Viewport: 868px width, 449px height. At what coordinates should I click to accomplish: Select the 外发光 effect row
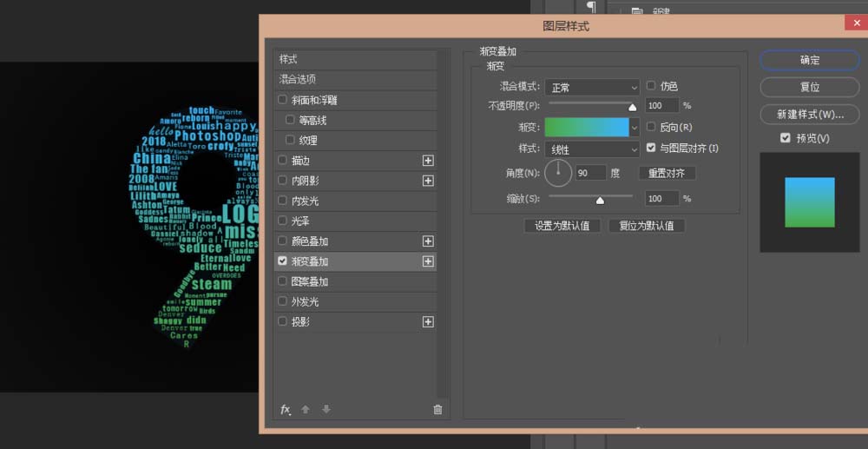[355, 301]
